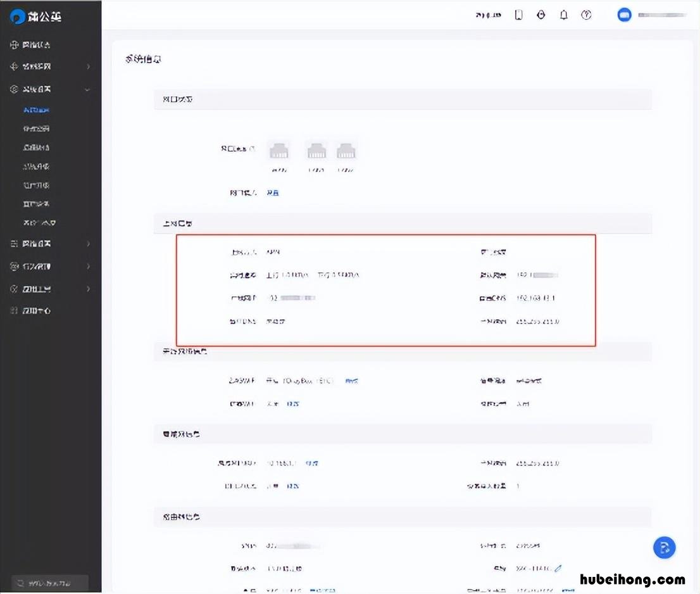Click the 192.168.43.1 DNS value
700x594 pixels.
535,298
